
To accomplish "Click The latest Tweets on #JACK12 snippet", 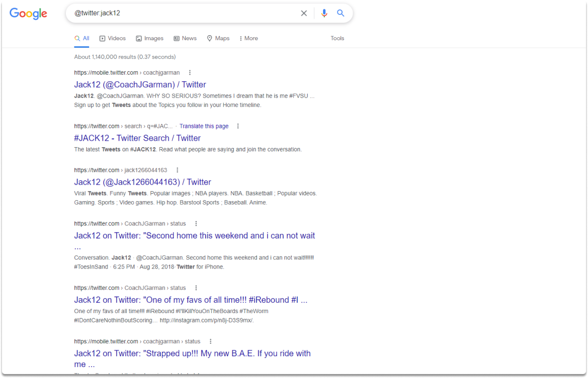I will 188,149.
